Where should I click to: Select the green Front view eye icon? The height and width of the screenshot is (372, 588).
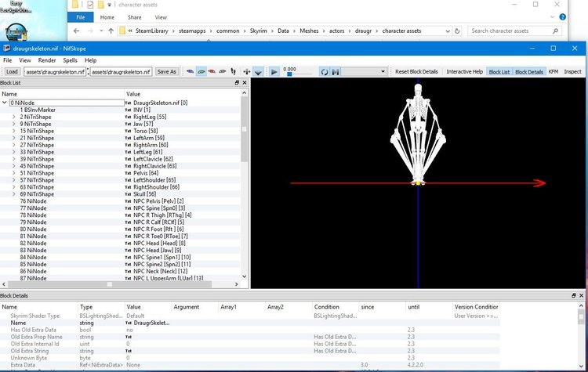click(201, 71)
